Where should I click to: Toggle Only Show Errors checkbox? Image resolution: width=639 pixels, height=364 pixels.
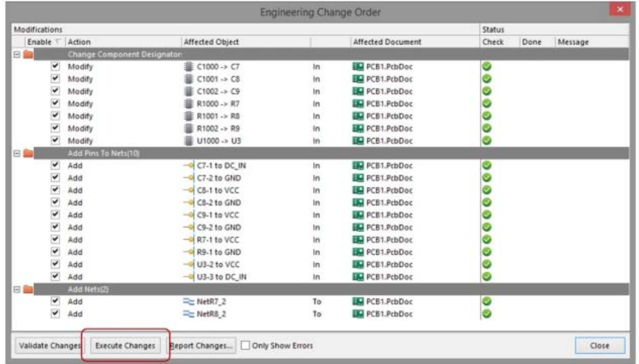click(x=246, y=346)
